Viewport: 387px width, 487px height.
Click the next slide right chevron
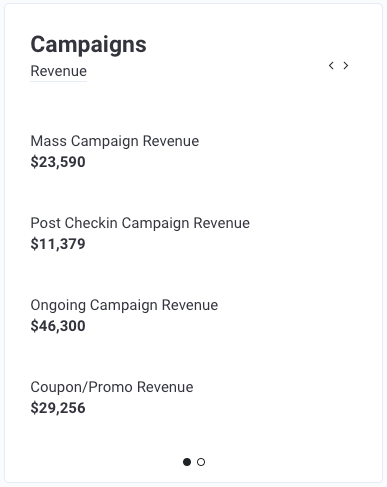coord(346,65)
